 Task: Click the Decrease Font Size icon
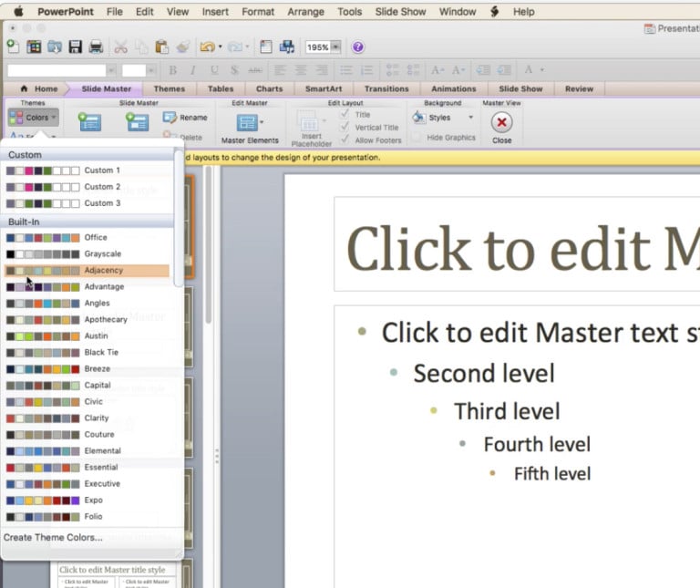(x=458, y=70)
